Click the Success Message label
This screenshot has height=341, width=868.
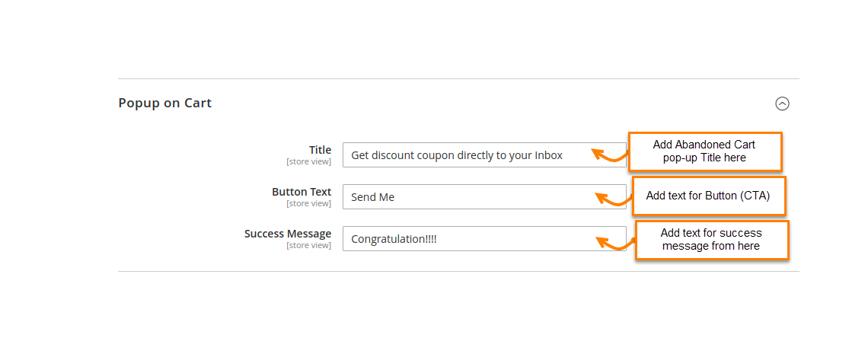(x=288, y=234)
